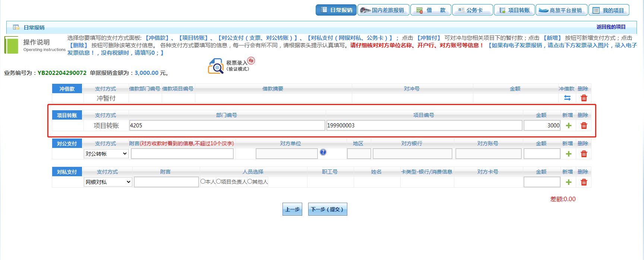Open the 项目转账 top menu tab
Screen dimensions: 644x260
[x=514, y=10]
